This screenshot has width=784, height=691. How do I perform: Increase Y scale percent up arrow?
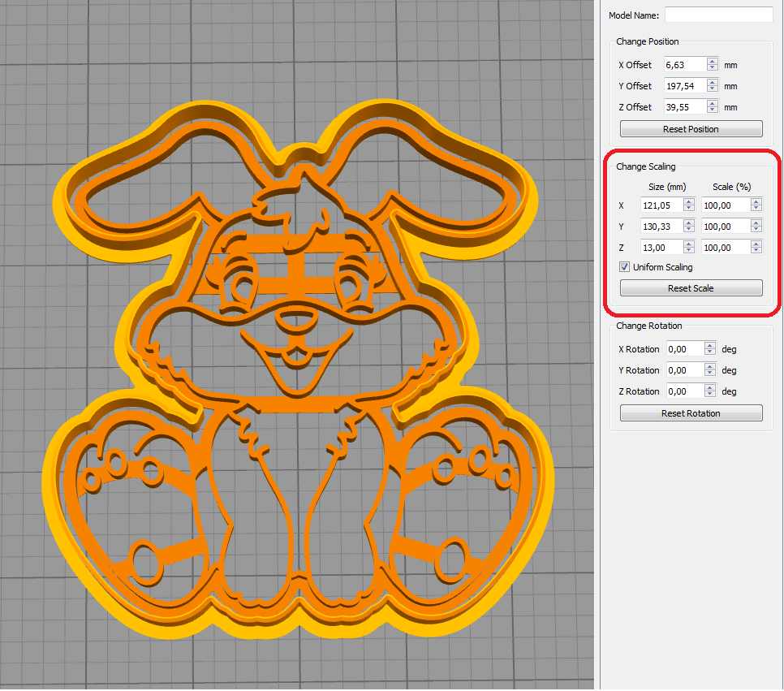pyautogui.click(x=756, y=222)
